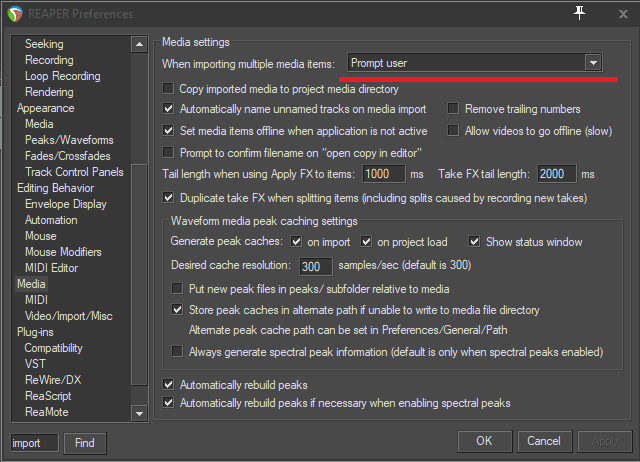Open the multiple media items import dropdown
The height and width of the screenshot is (462, 640).
click(x=593, y=63)
